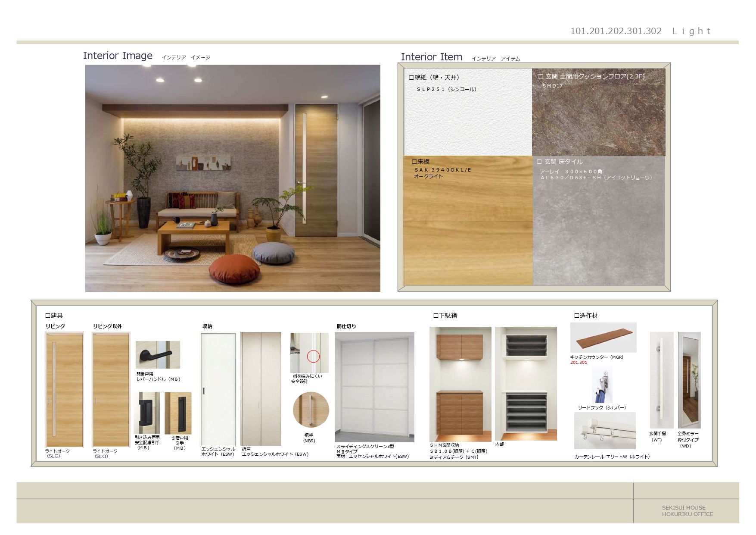Click the Interior Image heading
756x535 pixels.
coord(118,56)
